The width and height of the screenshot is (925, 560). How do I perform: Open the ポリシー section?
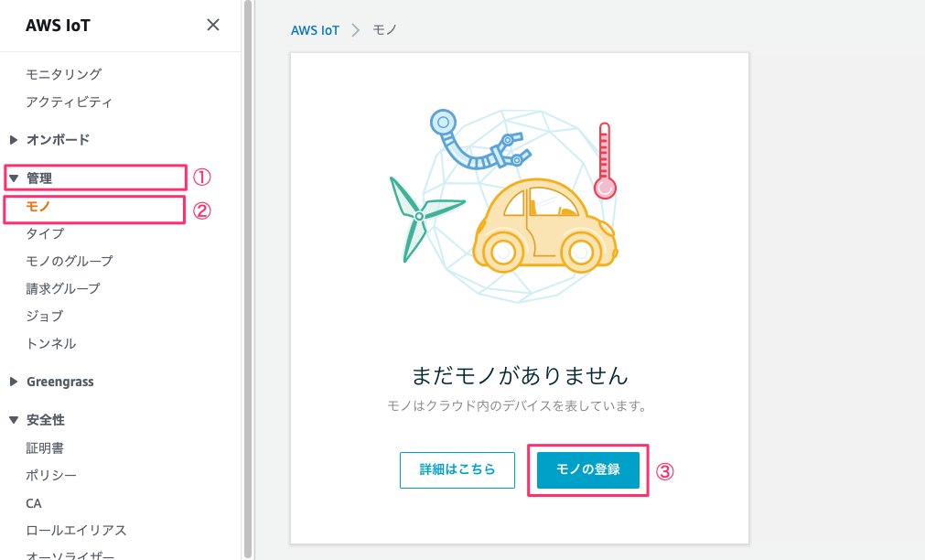(x=50, y=475)
